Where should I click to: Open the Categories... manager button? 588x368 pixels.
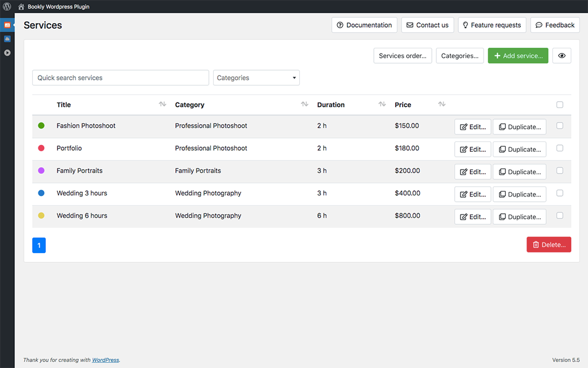[x=460, y=56]
